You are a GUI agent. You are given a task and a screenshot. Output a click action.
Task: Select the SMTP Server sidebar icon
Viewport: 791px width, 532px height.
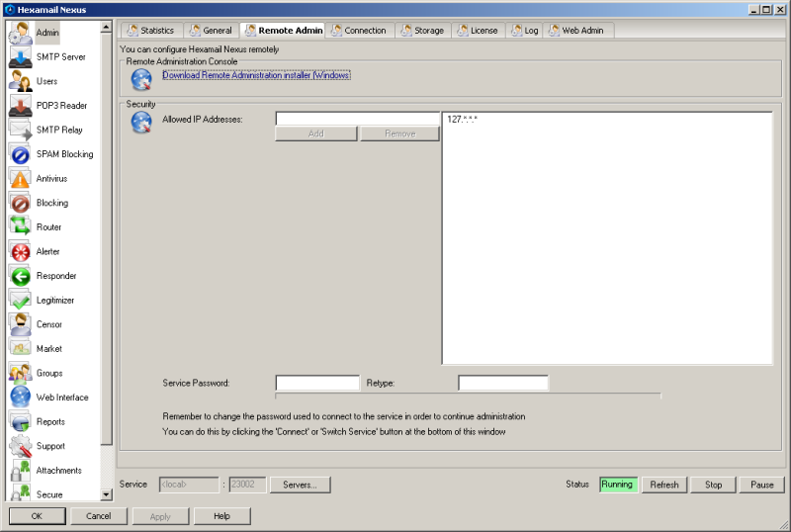coord(20,57)
